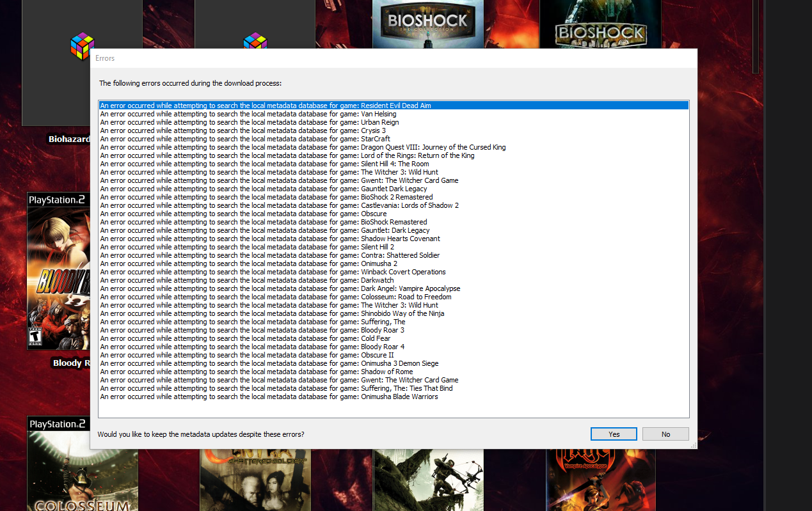Select the Onimusha 3 Demon Siege row

394,363
